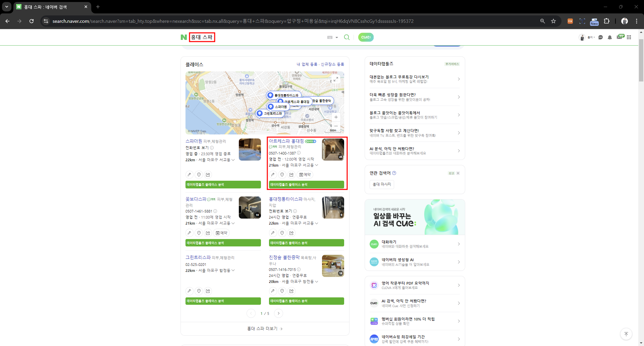This screenshot has width=644, height=346.
Task: Share the 아르케스파 홍대점 listing
Action: (291, 175)
